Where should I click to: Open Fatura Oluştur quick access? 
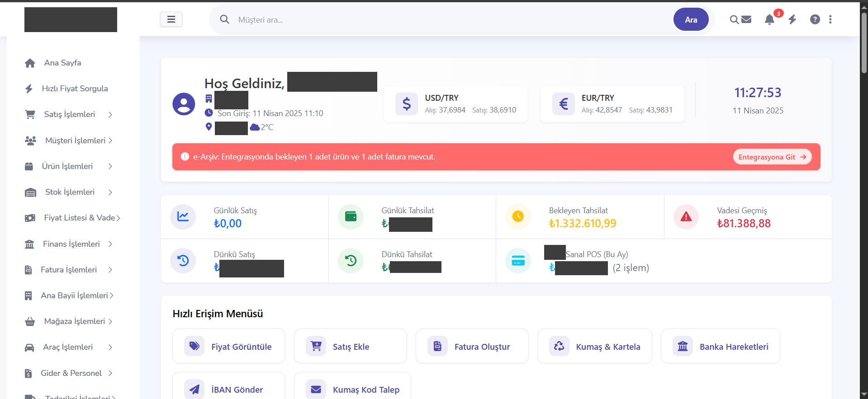click(x=472, y=346)
